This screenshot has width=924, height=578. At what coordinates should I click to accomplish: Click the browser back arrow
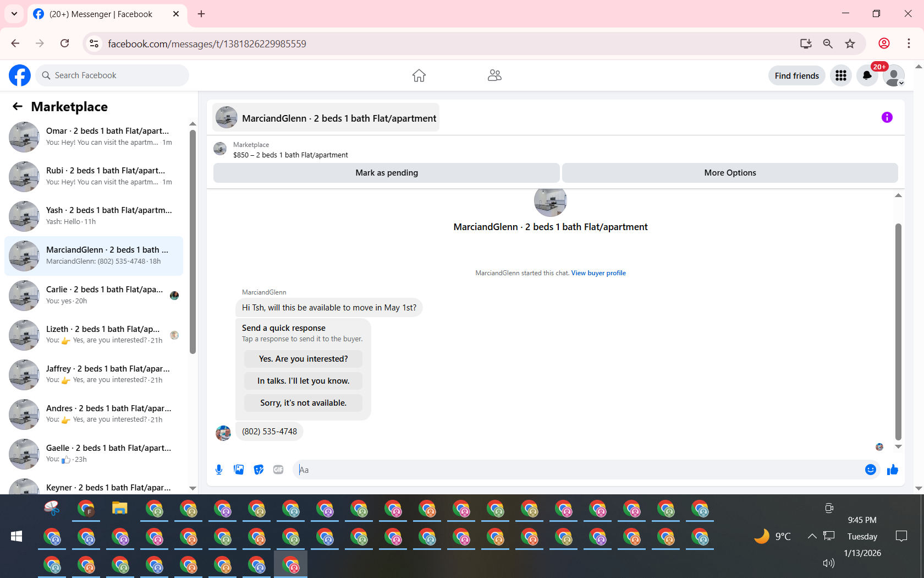tap(15, 43)
